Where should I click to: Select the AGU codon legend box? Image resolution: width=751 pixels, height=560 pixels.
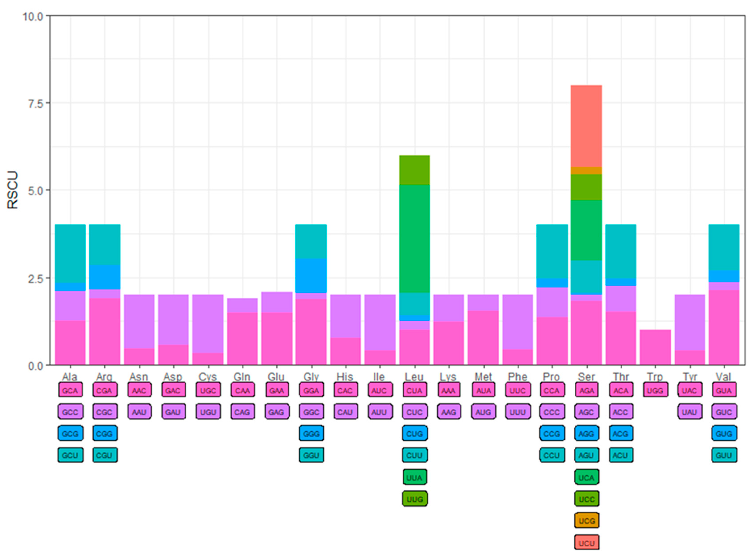tap(586, 455)
